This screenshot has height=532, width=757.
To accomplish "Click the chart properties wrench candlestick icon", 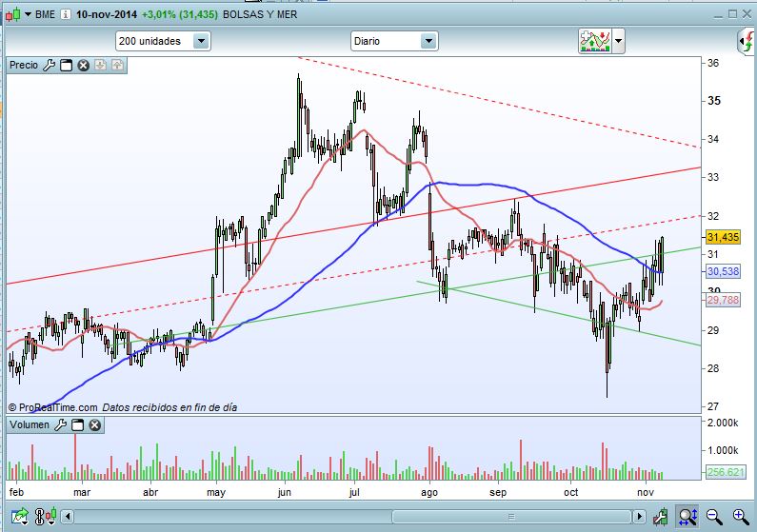I will (x=661, y=517).
